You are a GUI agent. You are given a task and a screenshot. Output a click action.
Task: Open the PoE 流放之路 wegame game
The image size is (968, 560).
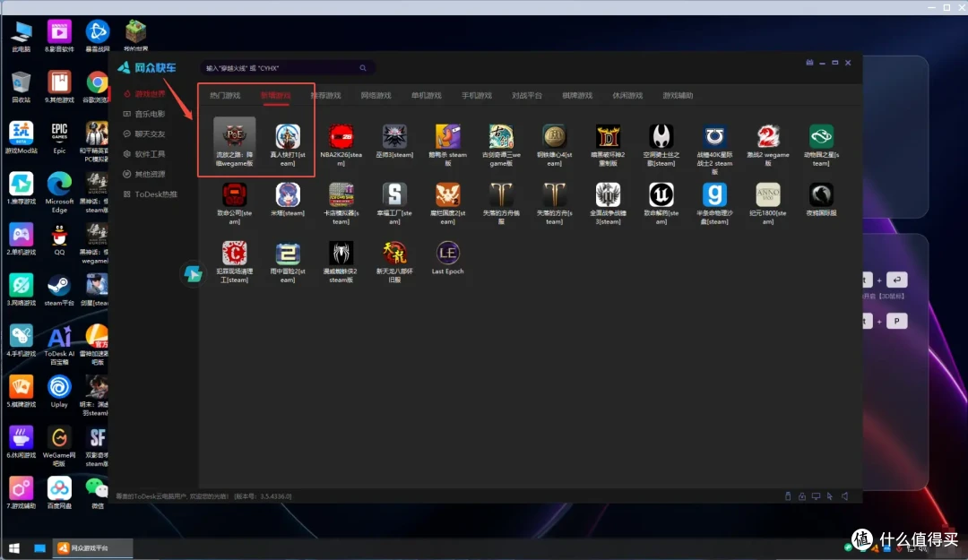tap(234, 142)
